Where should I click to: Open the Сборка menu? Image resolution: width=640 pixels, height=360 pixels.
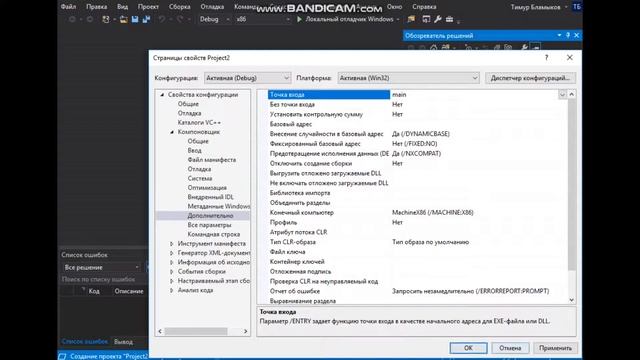179,7
